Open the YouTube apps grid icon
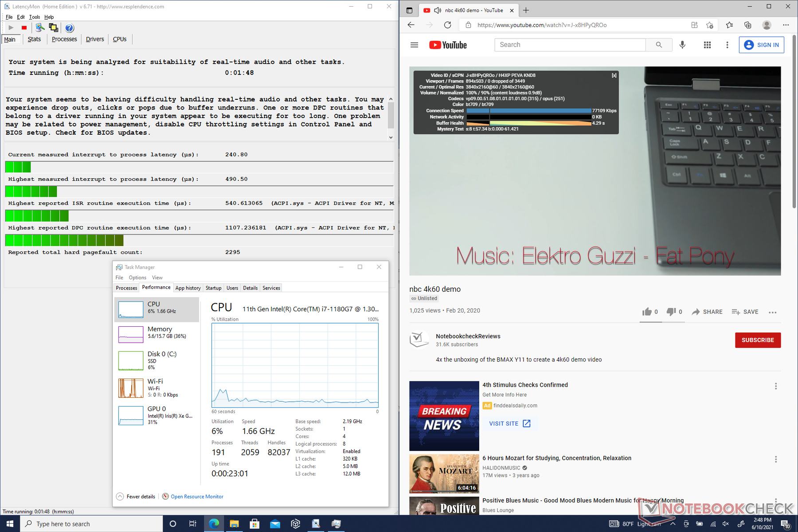The height and width of the screenshot is (532, 798). [708, 45]
